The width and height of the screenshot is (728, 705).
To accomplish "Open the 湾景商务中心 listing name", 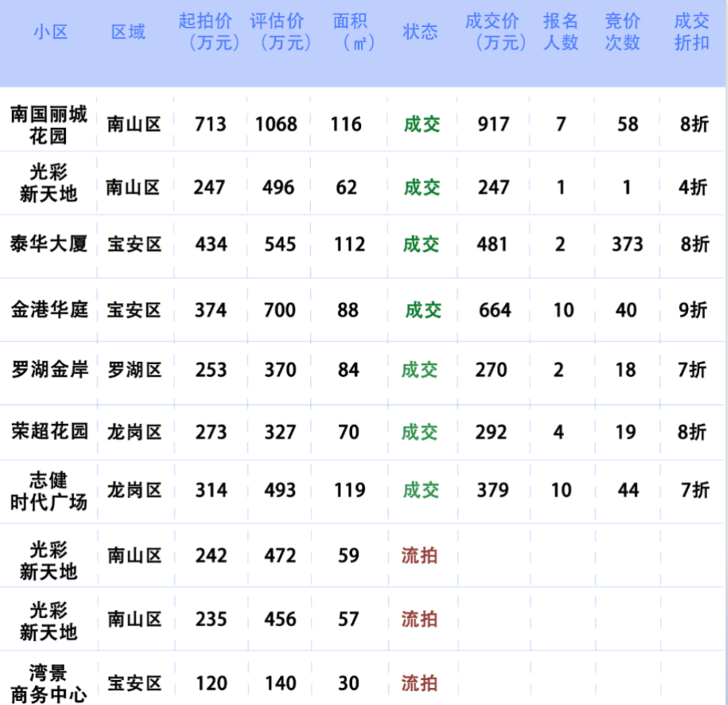I will click(49, 683).
